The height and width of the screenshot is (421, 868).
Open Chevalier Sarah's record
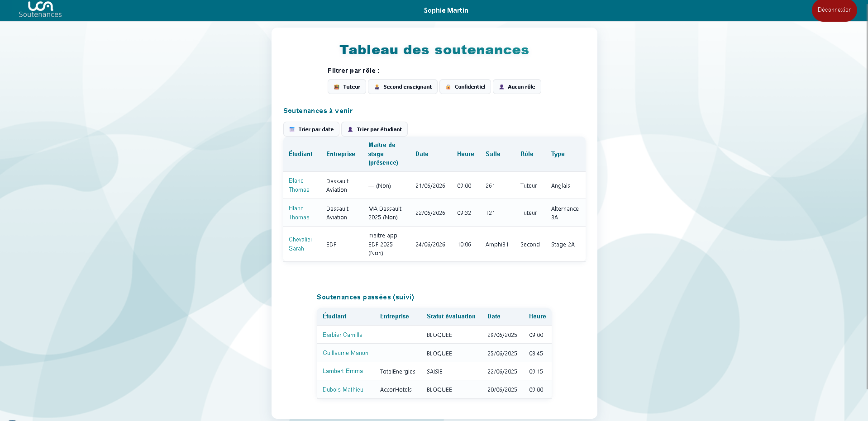coord(300,244)
